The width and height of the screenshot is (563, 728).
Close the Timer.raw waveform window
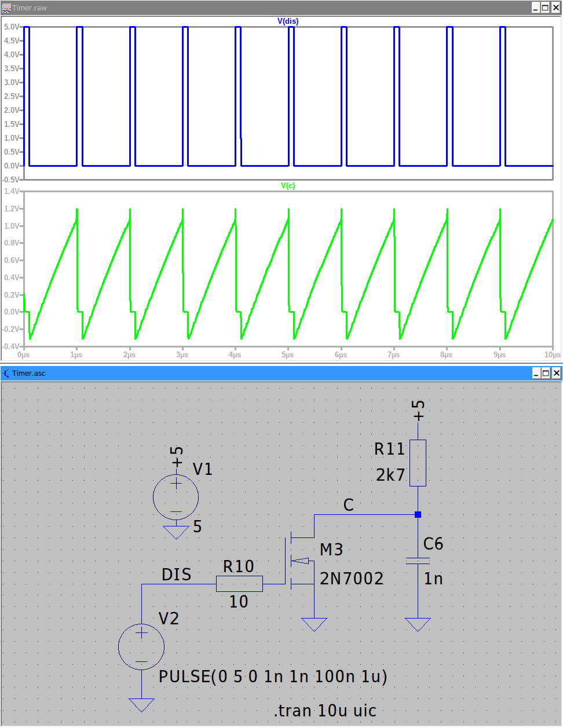click(556, 8)
